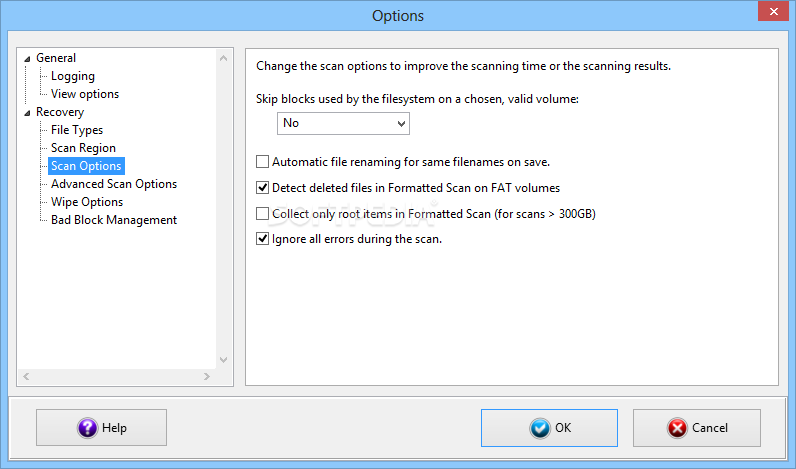Click the tree horizontal scroll right arrow
The image size is (796, 469).
207,376
